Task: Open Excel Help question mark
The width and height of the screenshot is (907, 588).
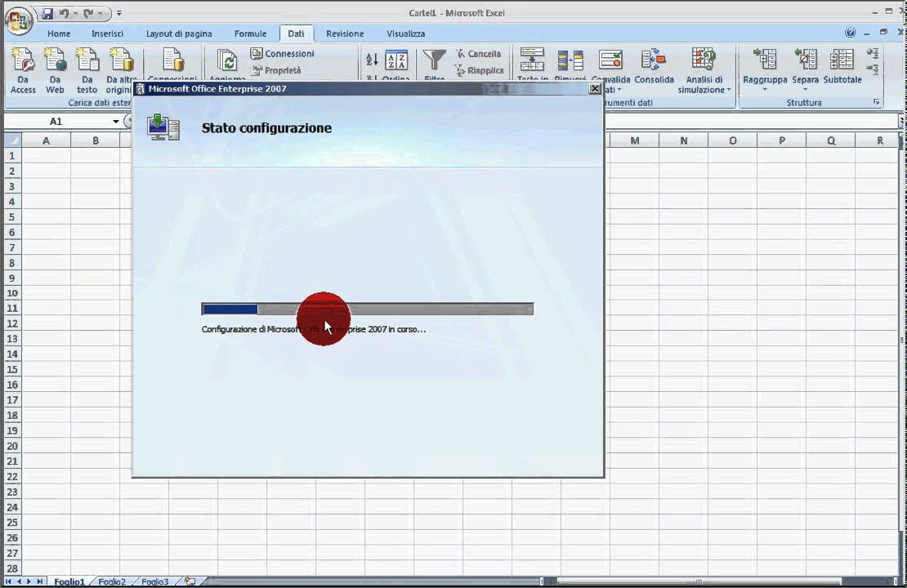Action: (850, 33)
